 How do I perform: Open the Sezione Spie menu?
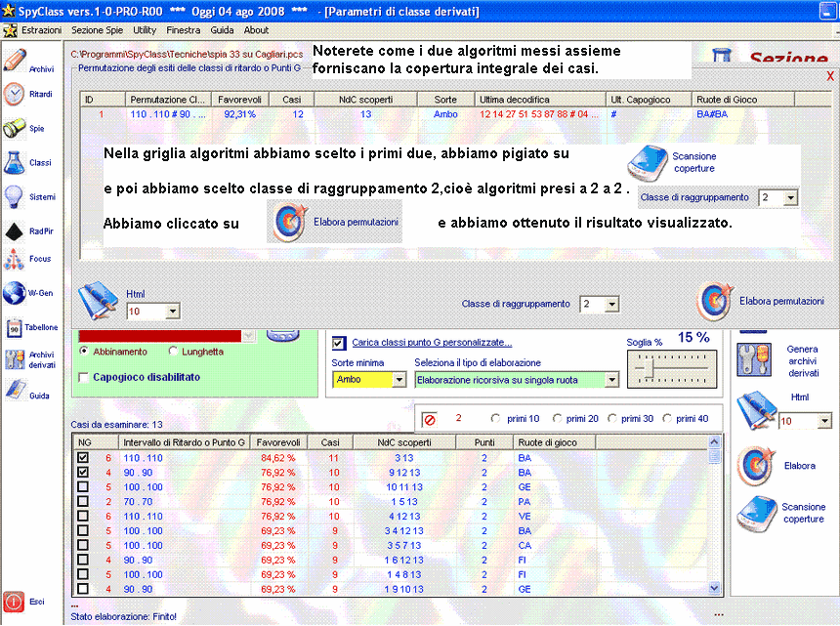(97, 30)
